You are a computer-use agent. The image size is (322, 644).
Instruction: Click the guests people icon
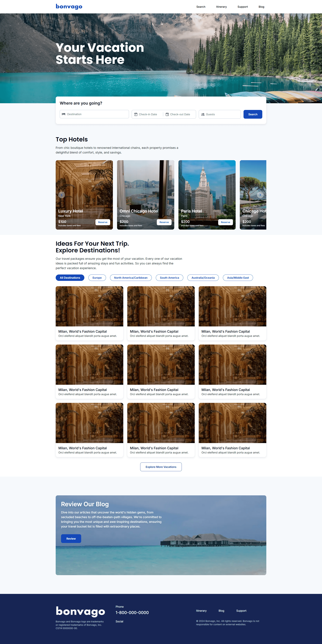pyautogui.click(x=203, y=114)
